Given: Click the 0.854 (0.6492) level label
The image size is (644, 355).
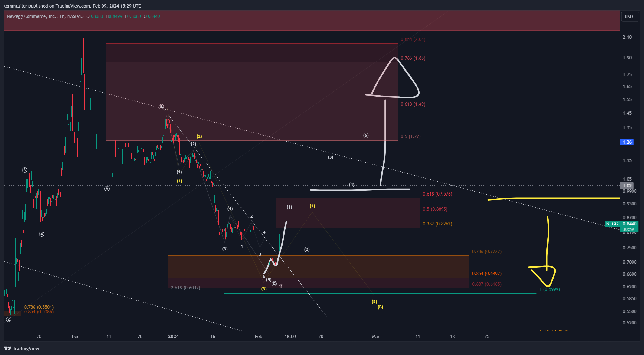Looking at the screenshot, I should (487, 274).
